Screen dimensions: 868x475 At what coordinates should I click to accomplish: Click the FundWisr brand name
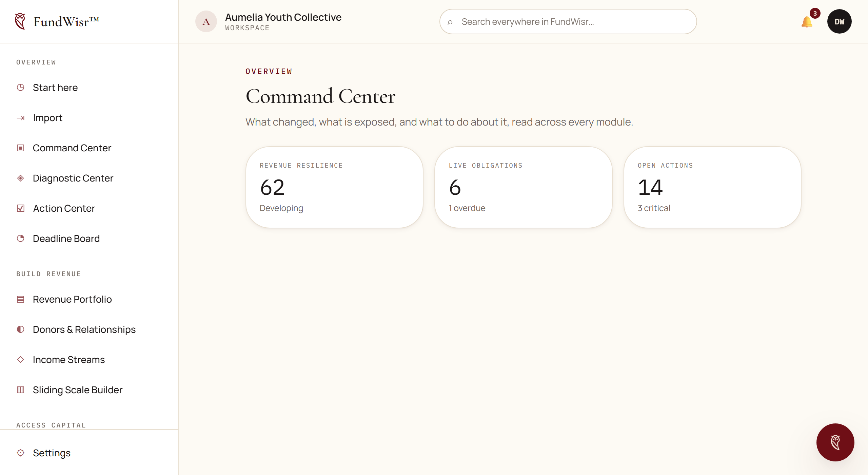point(66,22)
